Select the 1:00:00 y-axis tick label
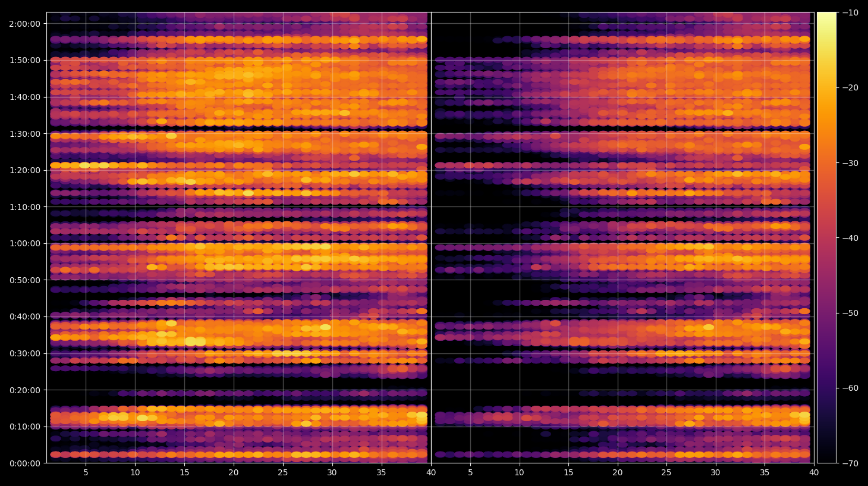 coord(25,243)
